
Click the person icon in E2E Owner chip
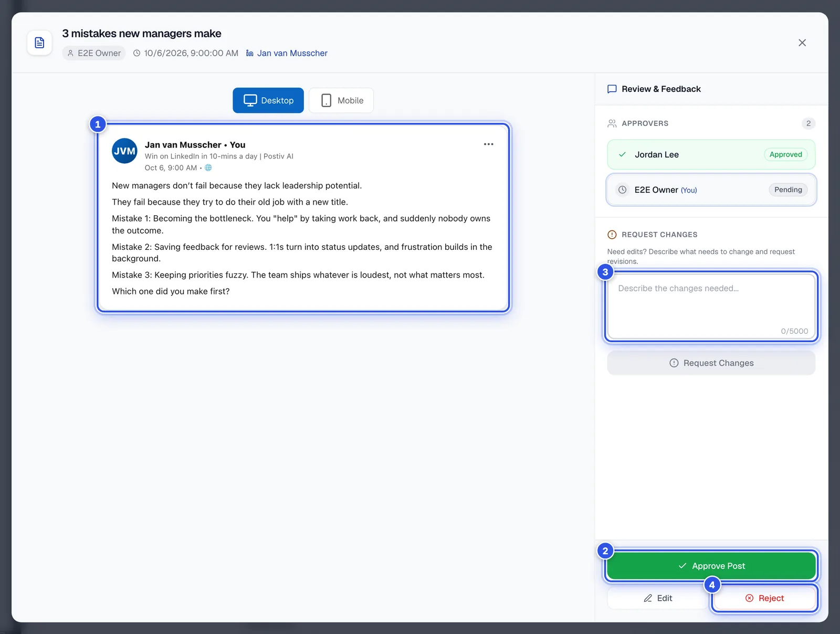click(70, 54)
